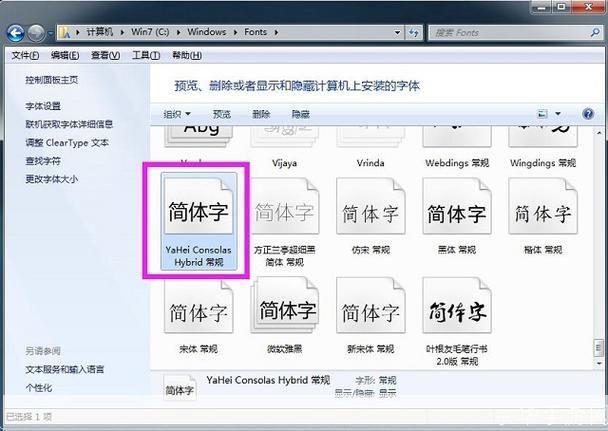
Task: Click the search magnifier icon
Action: (595, 33)
